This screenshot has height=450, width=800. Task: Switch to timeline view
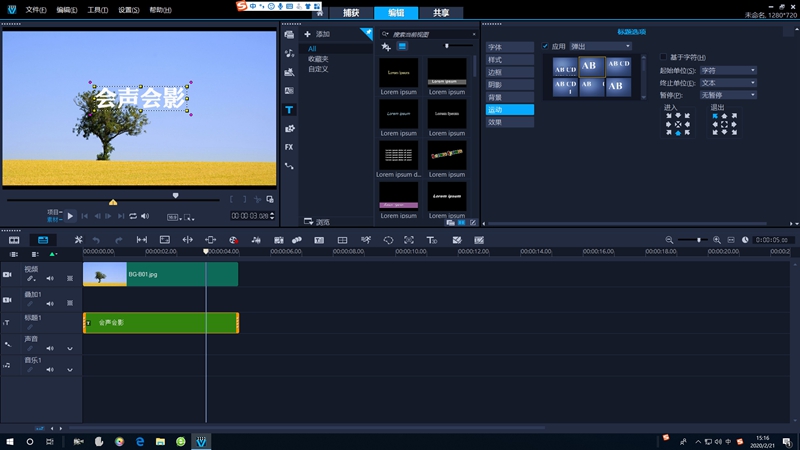43,240
